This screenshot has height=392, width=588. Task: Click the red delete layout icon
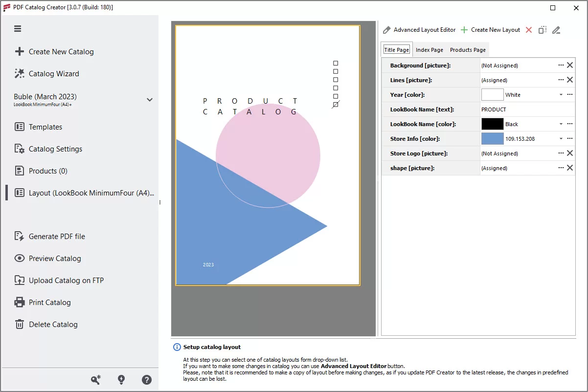pos(529,30)
